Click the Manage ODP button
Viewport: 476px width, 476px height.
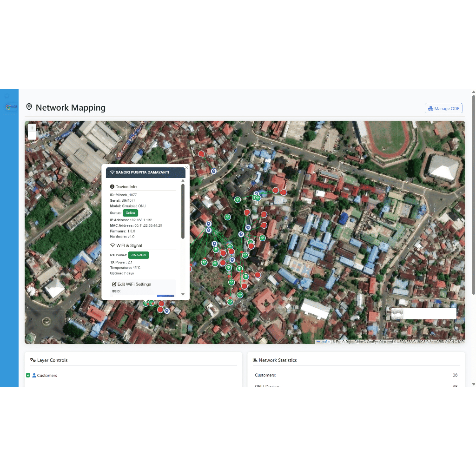443,108
